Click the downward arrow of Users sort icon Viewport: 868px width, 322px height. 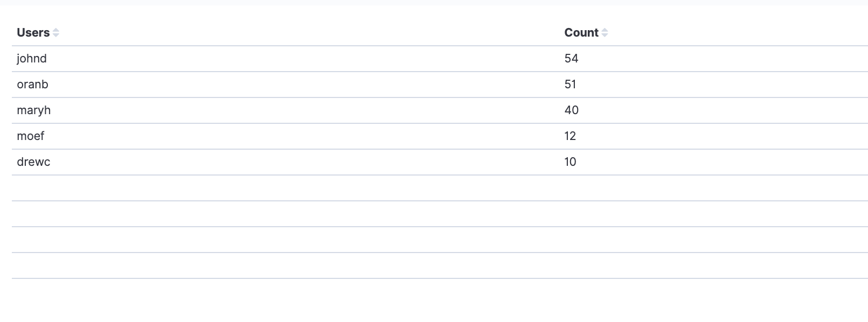[x=56, y=36]
